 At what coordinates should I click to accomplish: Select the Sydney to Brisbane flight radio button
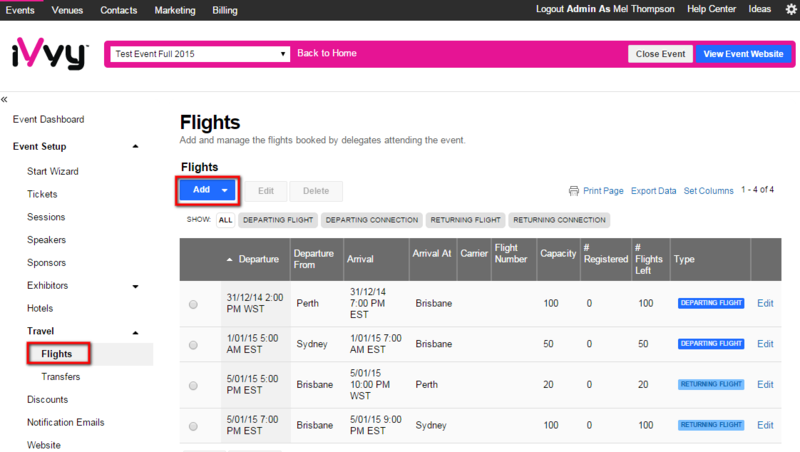point(193,345)
